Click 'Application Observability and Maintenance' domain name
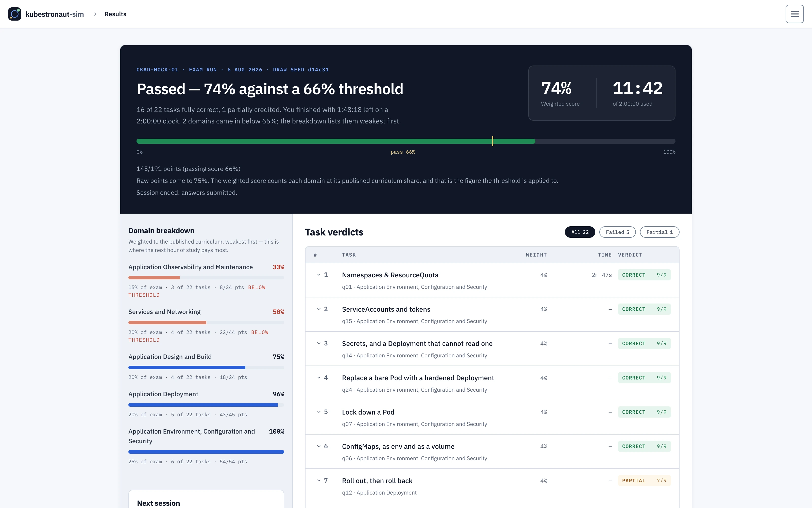 click(x=191, y=267)
